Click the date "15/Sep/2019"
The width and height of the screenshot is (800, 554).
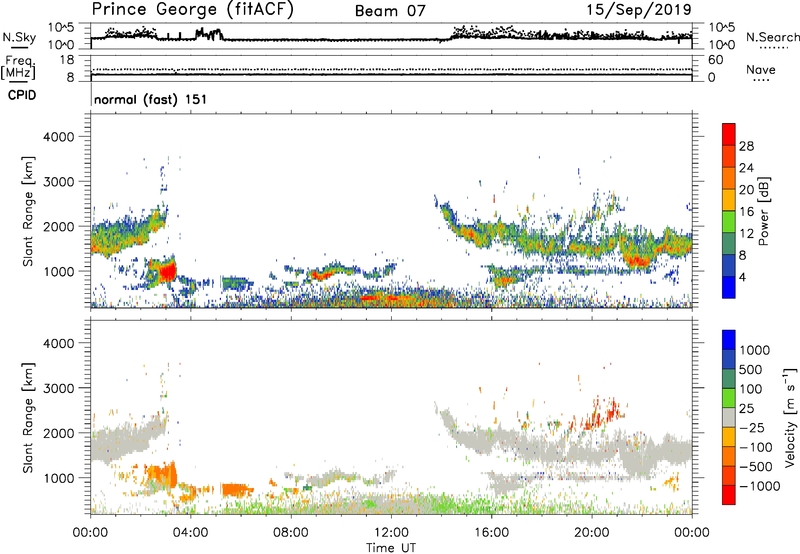pos(639,10)
